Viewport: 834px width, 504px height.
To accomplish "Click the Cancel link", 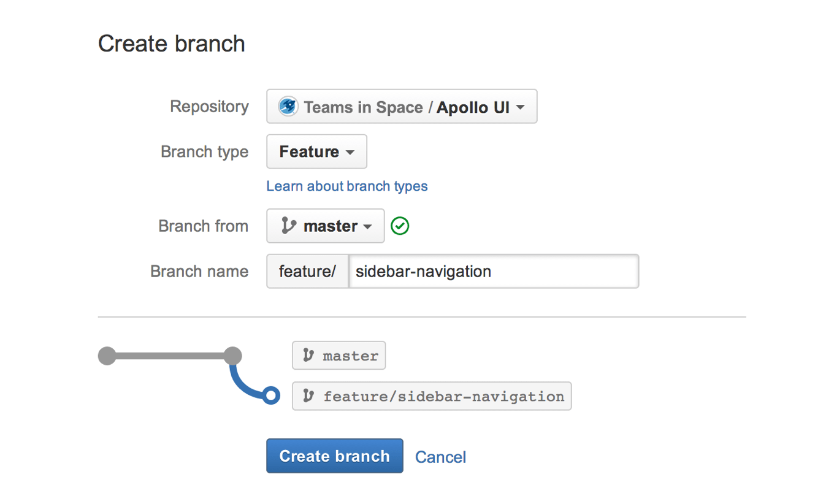I will 440,457.
